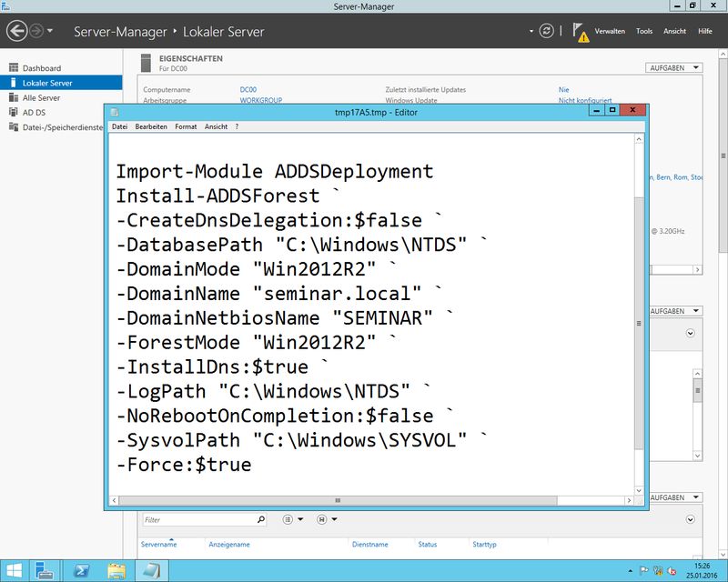728x582 pixels.
Task: Open the Datei menu in Editor
Action: (119, 126)
